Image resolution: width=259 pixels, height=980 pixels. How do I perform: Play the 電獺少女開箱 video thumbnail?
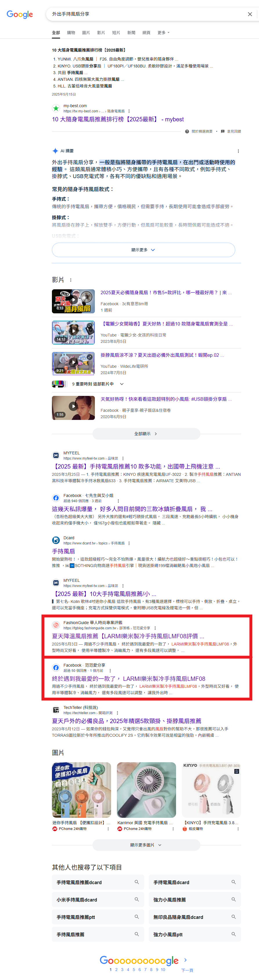click(73, 332)
